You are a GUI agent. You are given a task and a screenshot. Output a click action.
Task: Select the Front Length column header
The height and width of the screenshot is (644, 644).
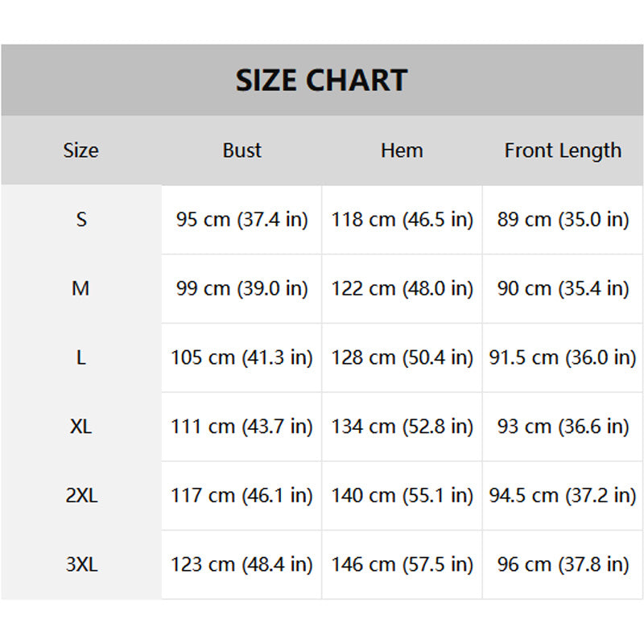tap(563, 151)
